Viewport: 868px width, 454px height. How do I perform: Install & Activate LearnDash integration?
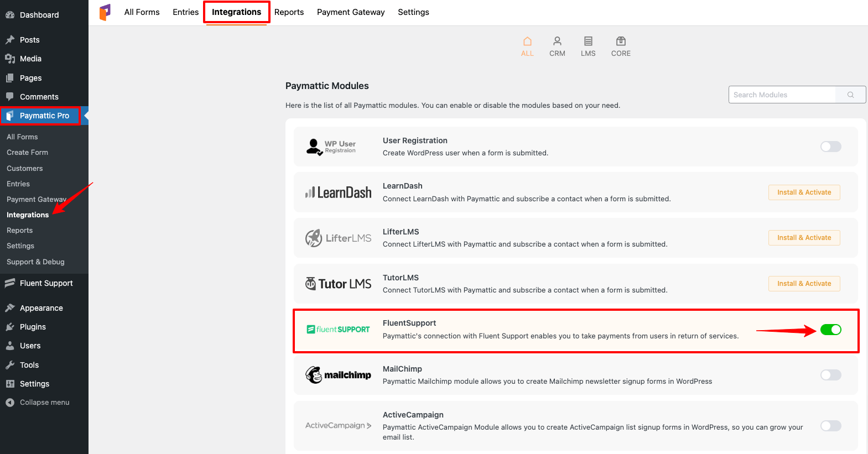click(804, 192)
